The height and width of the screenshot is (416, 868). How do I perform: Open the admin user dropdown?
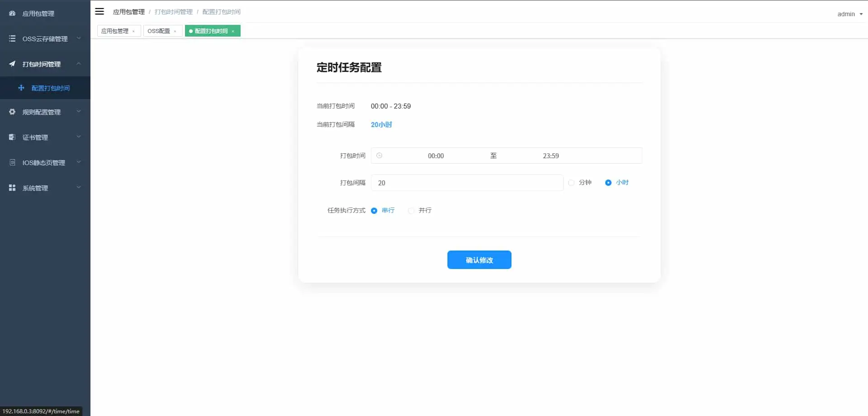coord(850,14)
